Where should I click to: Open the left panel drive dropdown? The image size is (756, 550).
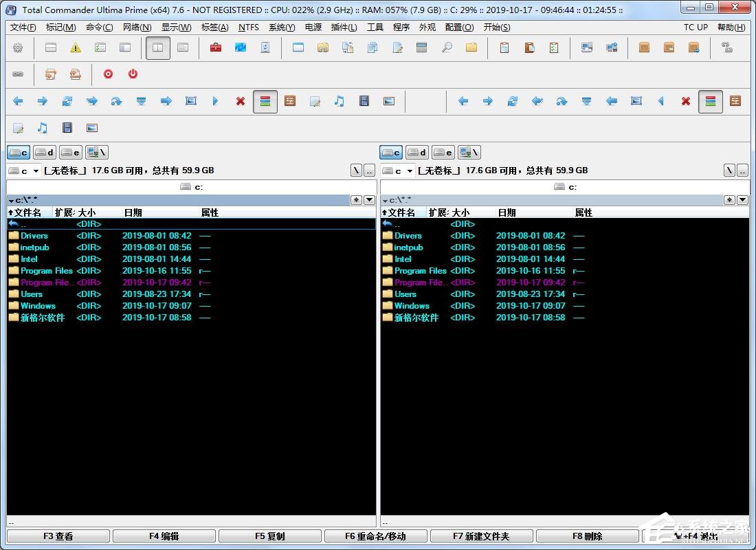click(27, 170)
